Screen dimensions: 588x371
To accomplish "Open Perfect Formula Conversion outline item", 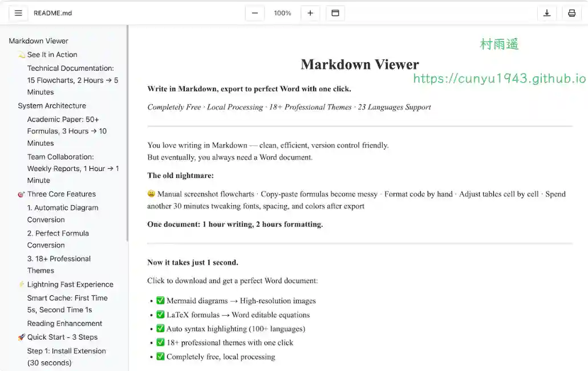I will (x=58, y=239).
